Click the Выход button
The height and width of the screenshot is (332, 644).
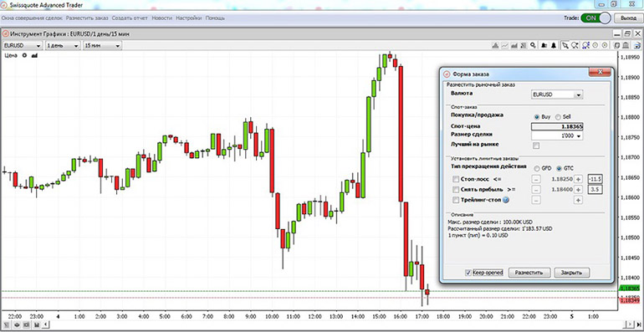[x=628, y=18]
